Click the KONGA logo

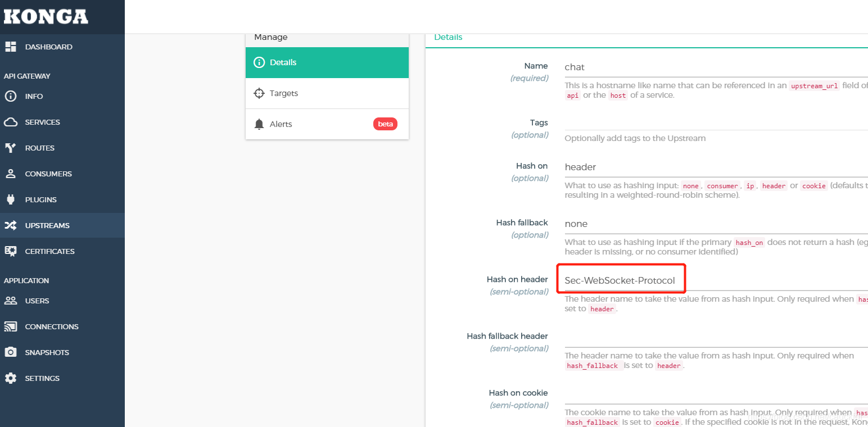coord(46,16)
